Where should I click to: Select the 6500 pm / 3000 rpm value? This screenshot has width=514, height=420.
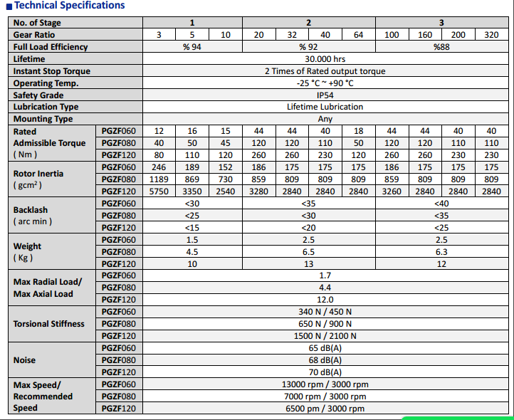(325, 409)
